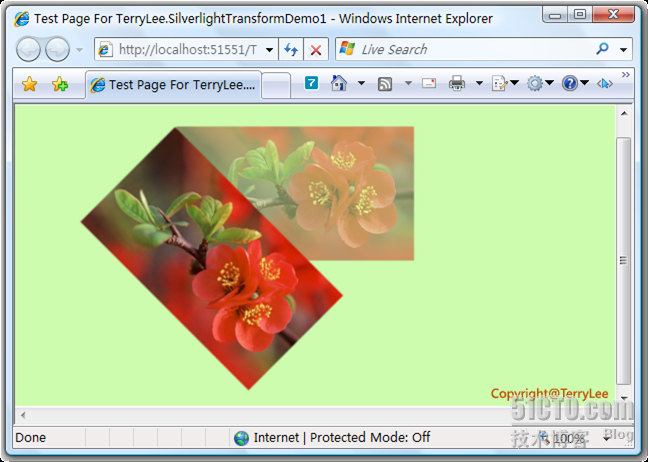Image resolution: width=648 pixels, height=462 pixels.
Task: Select the Test Page For TerryLee tab
Action: coord(174,85)
